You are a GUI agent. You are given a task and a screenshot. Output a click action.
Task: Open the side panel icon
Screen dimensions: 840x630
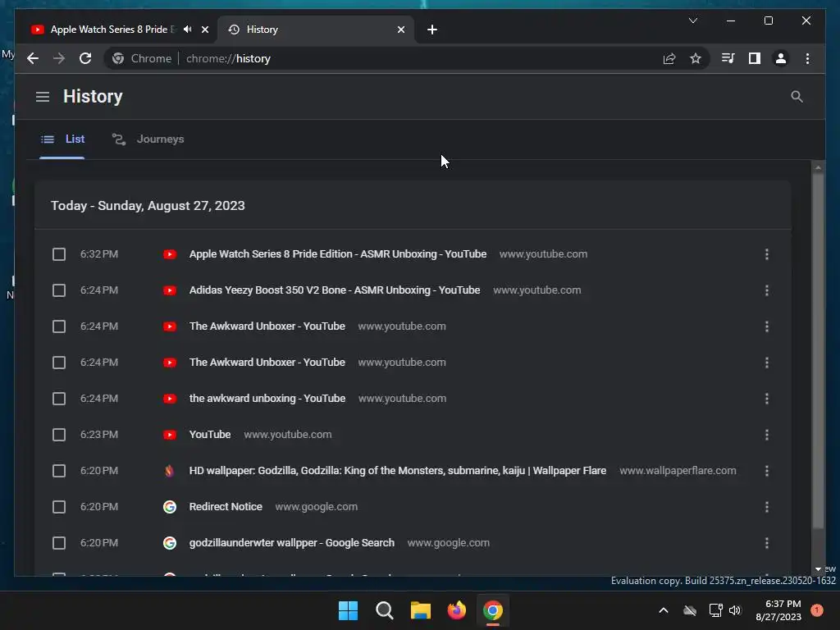tap(755, 58)
